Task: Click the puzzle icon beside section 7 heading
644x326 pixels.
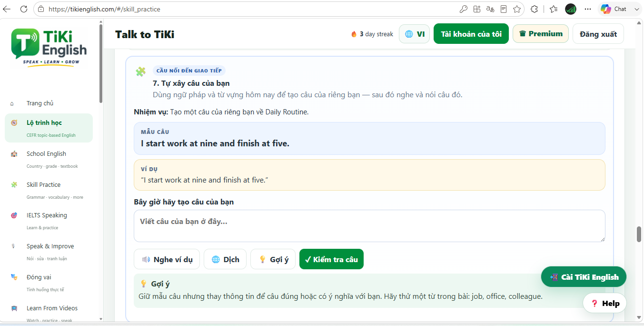Action: [x=140, y=72]
